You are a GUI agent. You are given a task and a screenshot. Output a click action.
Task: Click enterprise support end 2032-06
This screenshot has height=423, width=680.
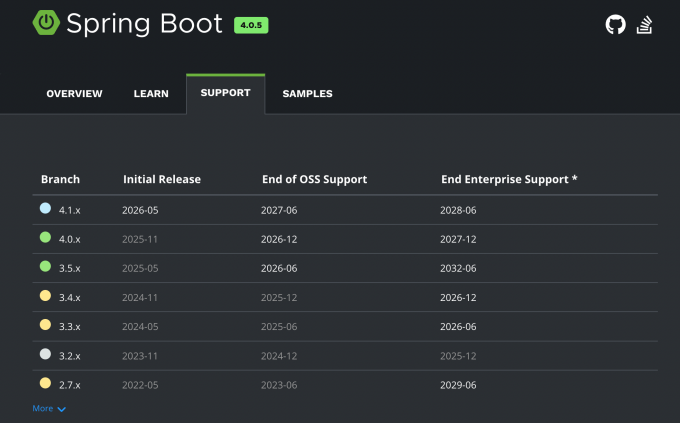tap(458, 269)
